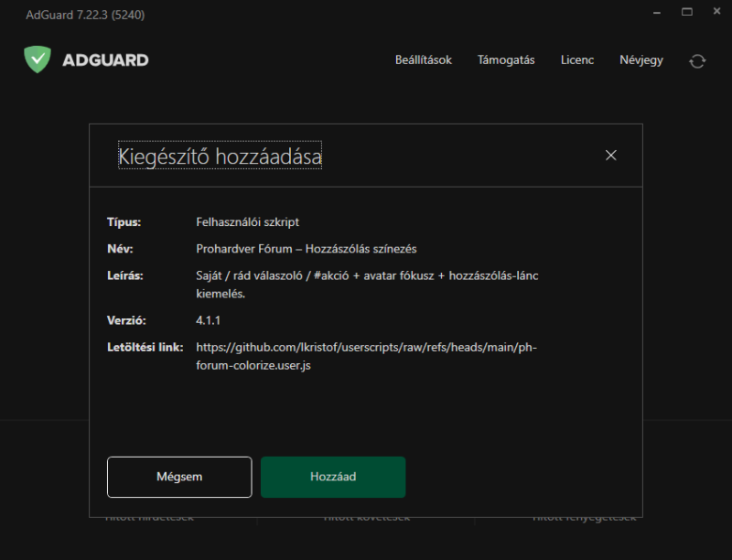Click the description text starting with Saját
This screenshot has width=732, height=560.
(367, 285)
